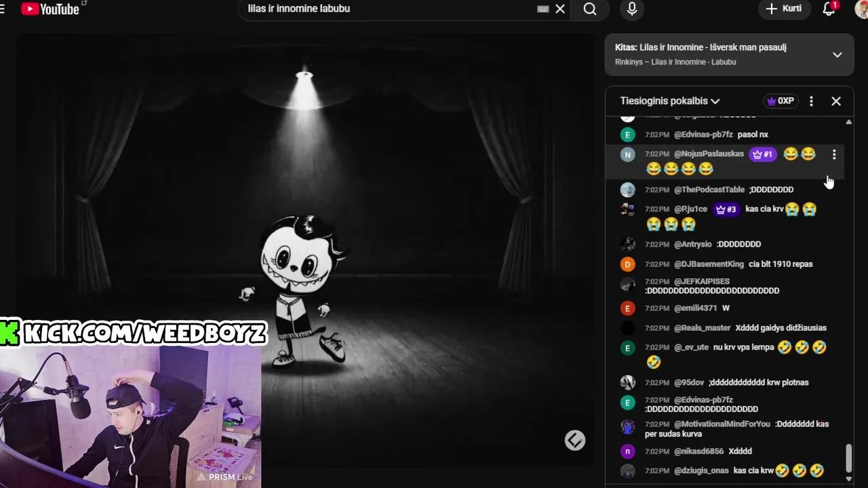Start voice search with microphone
The image size is (868, 488).
coord(632,9)
